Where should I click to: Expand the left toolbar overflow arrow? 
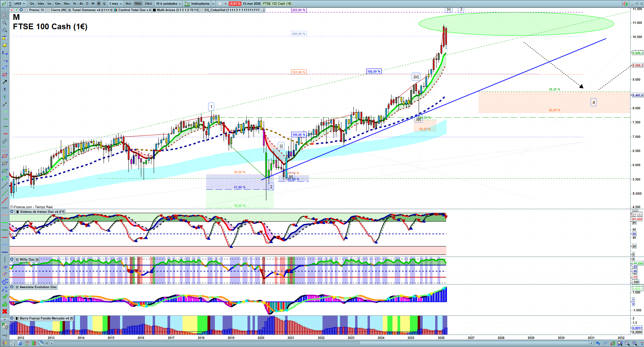point(5,319)
